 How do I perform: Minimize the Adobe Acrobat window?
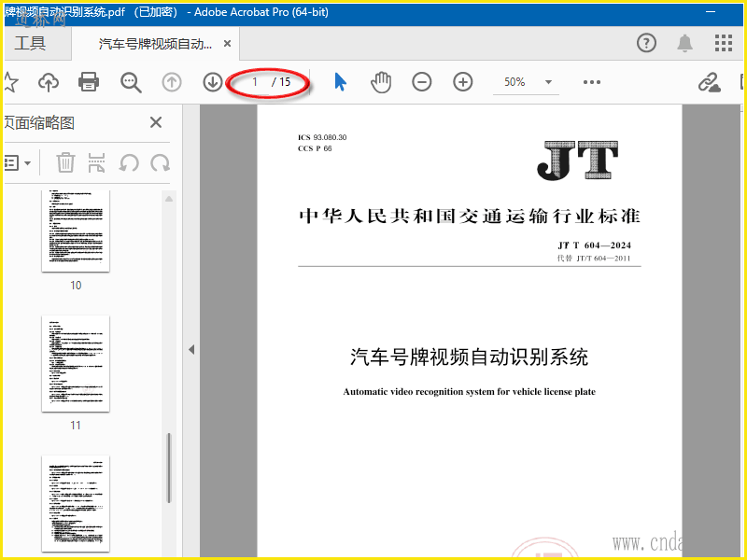coord(711,12)
